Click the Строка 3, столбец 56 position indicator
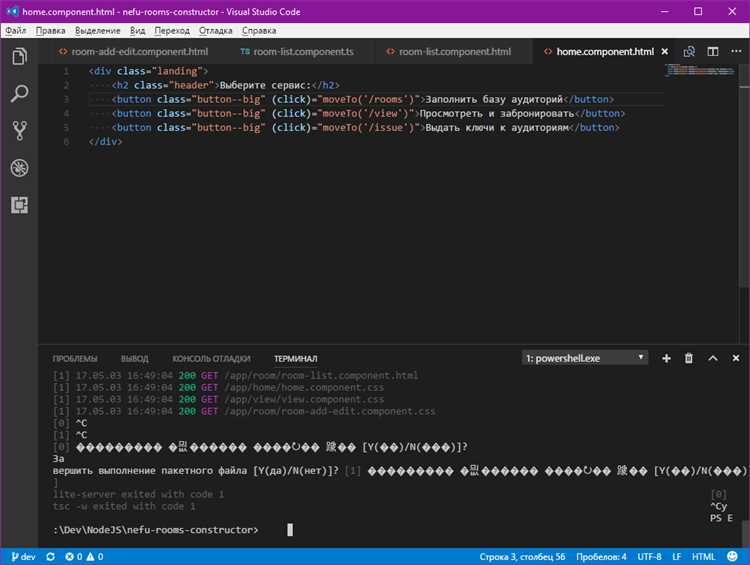The image size is (750, 565). point(522,557)
